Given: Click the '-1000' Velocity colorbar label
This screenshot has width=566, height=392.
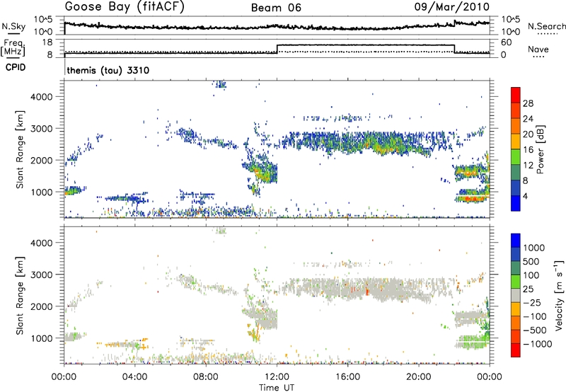Looking at the screenshot, I should pyautogui.click(x=538, y=344).
